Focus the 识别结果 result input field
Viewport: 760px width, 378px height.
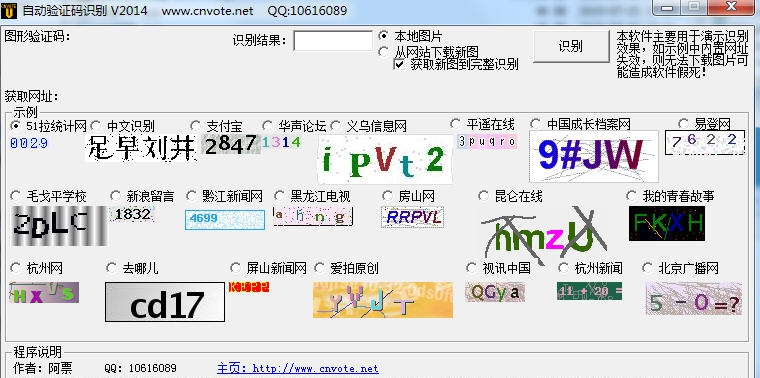point(333,41)
